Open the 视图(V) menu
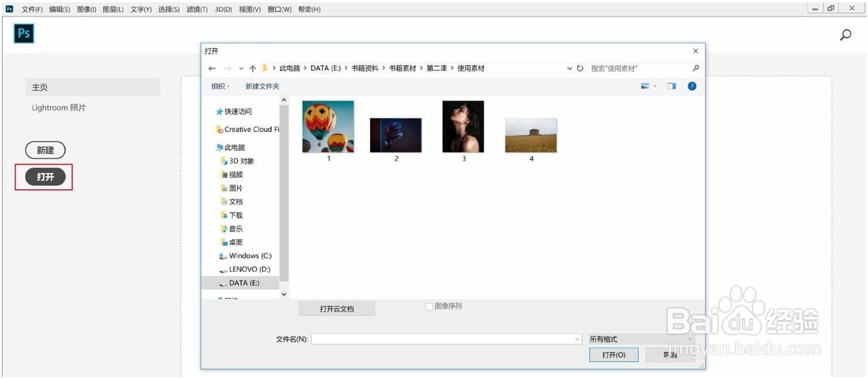Viewport: 868px width, 378px height. pos(250,10)
